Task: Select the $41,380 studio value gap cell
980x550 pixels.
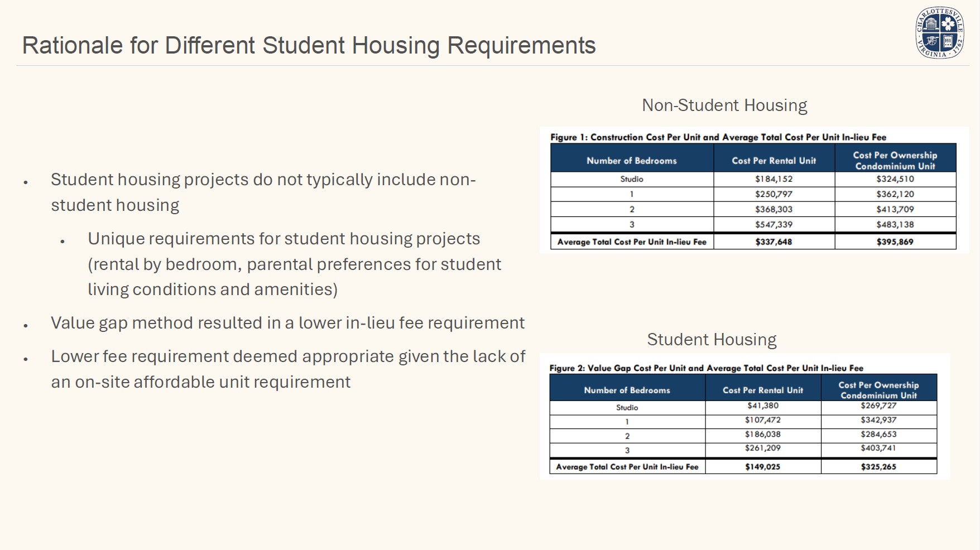Action: 762,406
